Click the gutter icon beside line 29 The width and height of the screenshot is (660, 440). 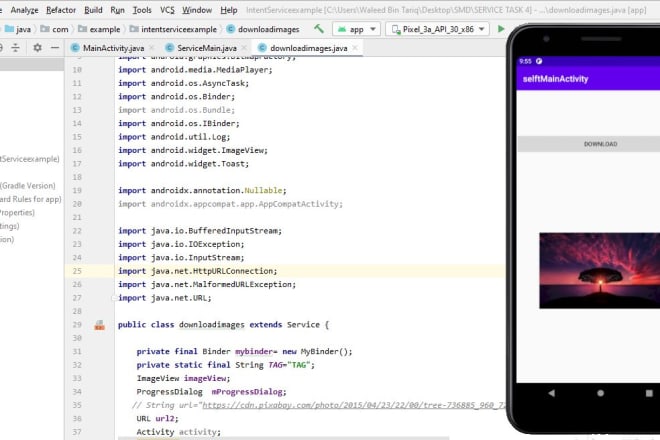click(99, 325)
